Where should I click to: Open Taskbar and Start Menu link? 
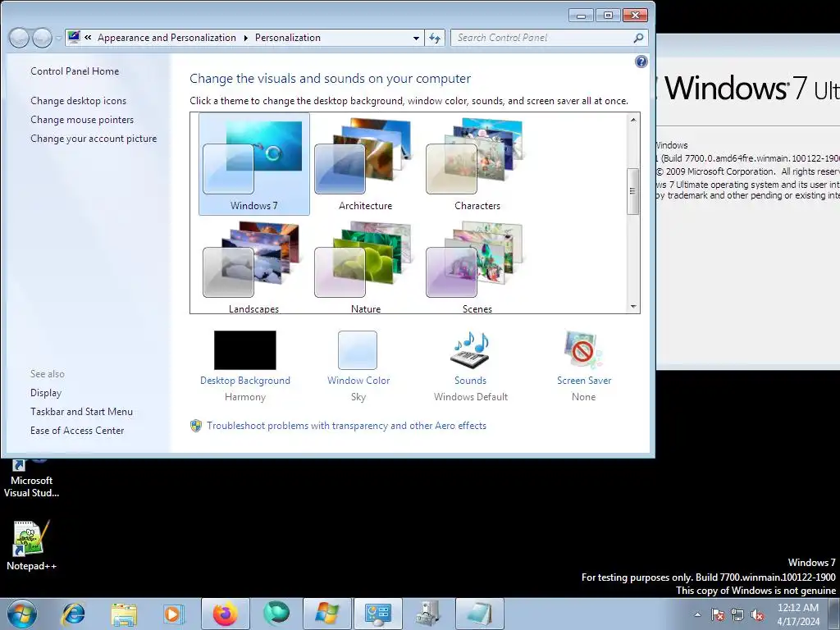[81, 412]
